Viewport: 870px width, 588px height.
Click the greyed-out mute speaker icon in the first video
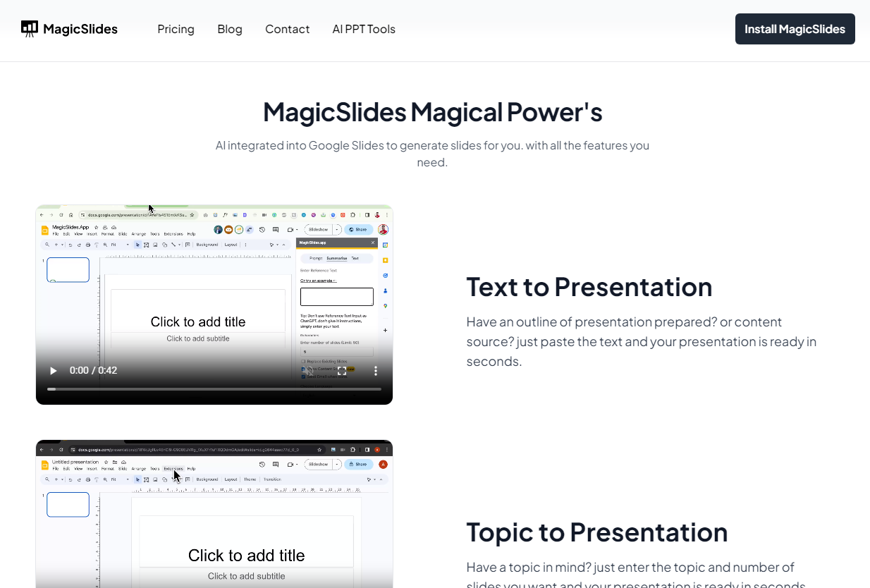tap(308, 371)
